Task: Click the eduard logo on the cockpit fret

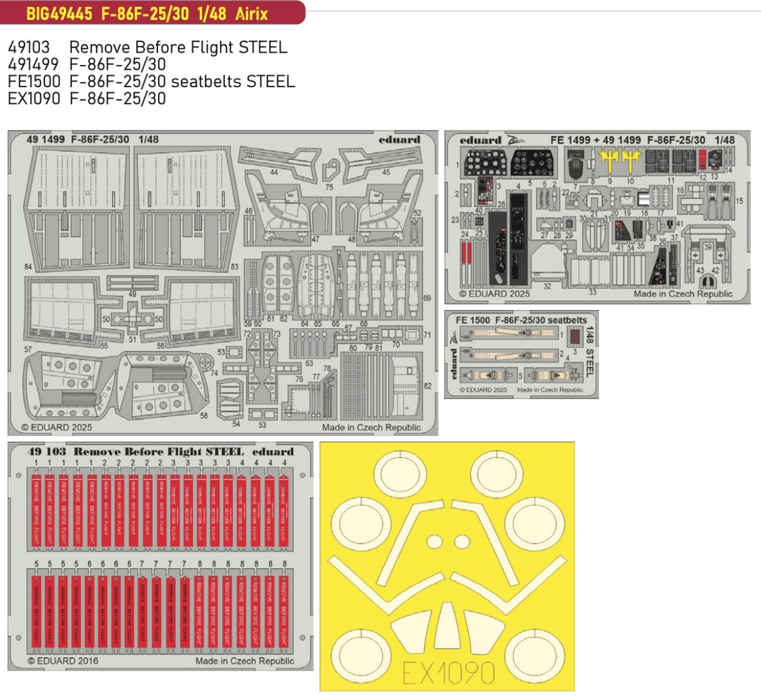Action: pyautogui.click(x=481, y=140)
